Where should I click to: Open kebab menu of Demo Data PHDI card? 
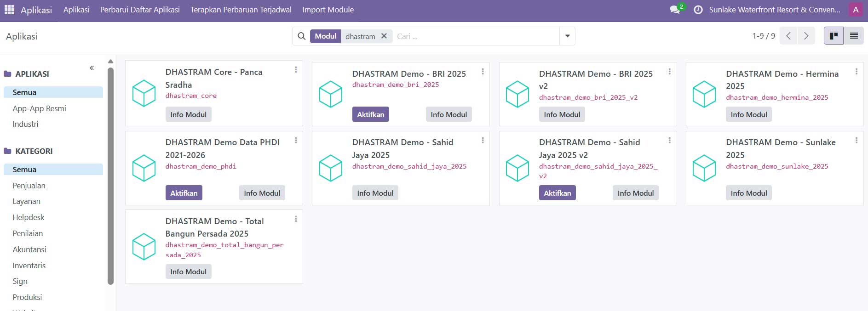[296, 140]
